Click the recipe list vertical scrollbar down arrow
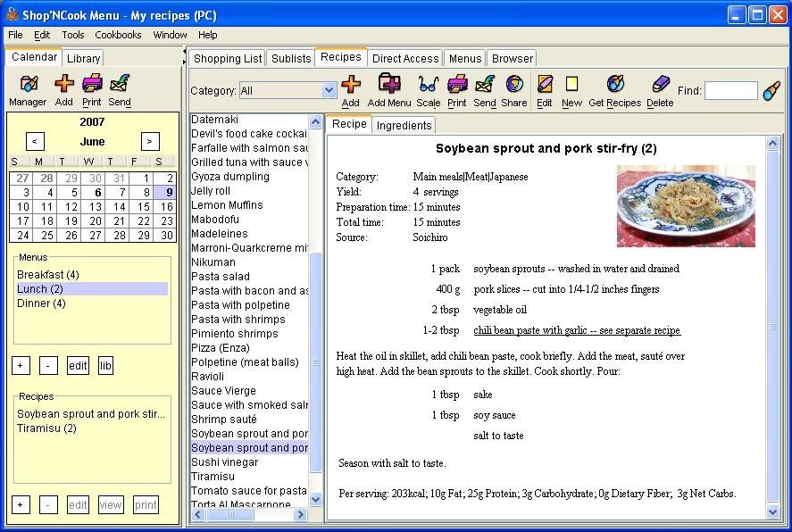 coord(316,499)
